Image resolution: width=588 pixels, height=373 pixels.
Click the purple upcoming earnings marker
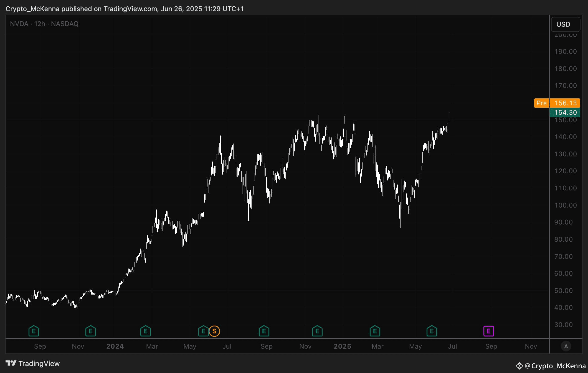489,331
